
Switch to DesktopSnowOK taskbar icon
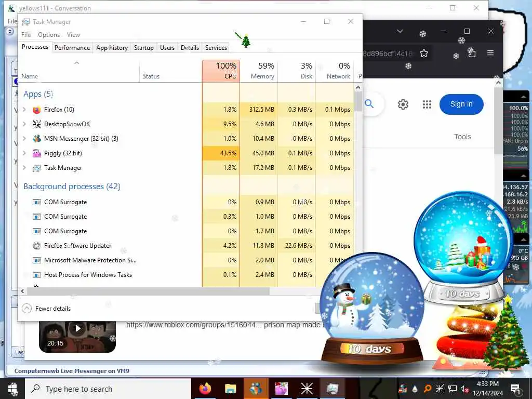[x=307, y=389]
